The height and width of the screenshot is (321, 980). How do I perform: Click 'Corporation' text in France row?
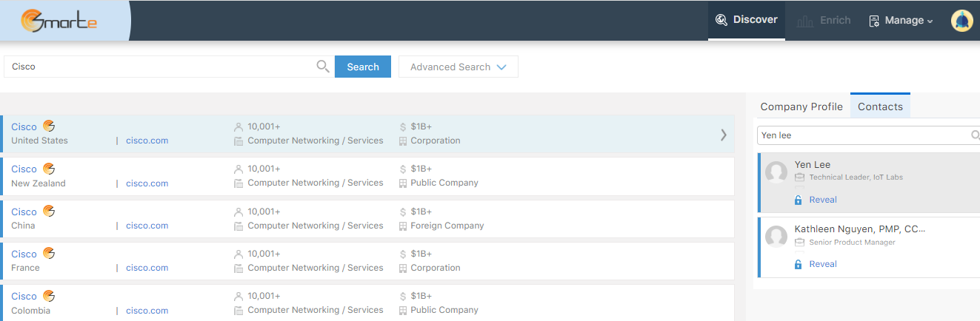point(436,268)
